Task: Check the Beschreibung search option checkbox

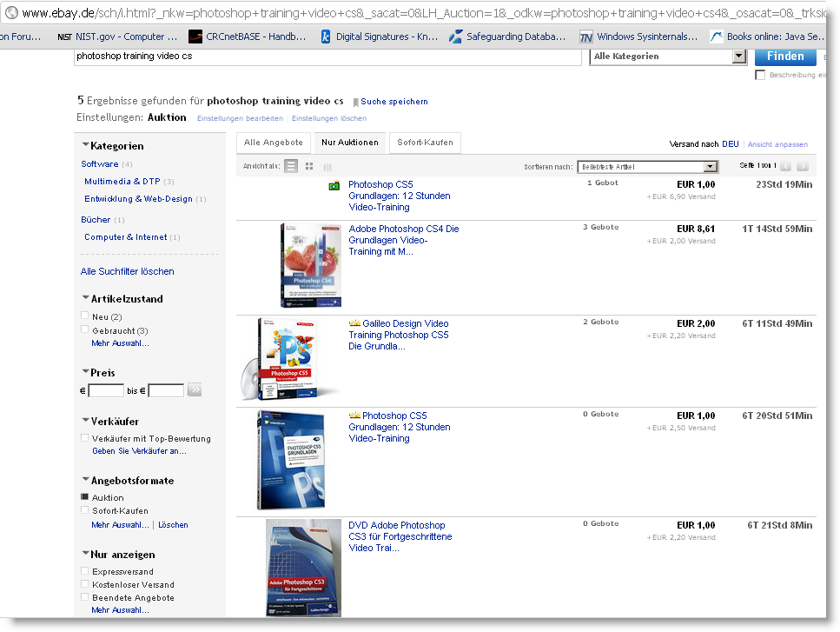Action: click(x=760, y=75)
